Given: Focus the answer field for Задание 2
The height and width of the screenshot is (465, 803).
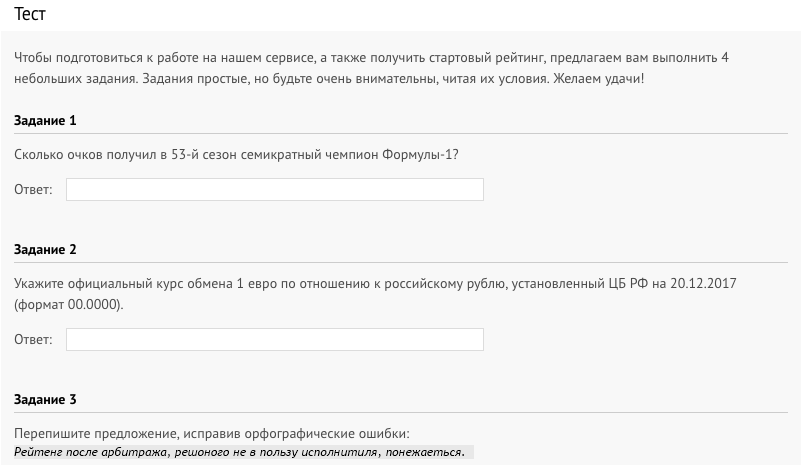Looking at the screenshot, I should pyautogui.click(x=274, y=340).
